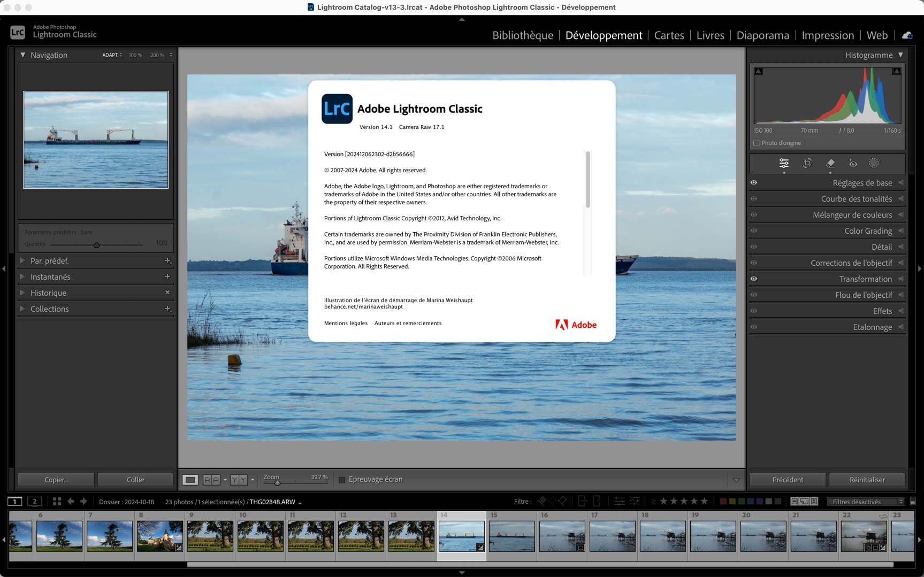Switch to the Cartes module
Screen dimensions: 924x577
pos(669,35)
